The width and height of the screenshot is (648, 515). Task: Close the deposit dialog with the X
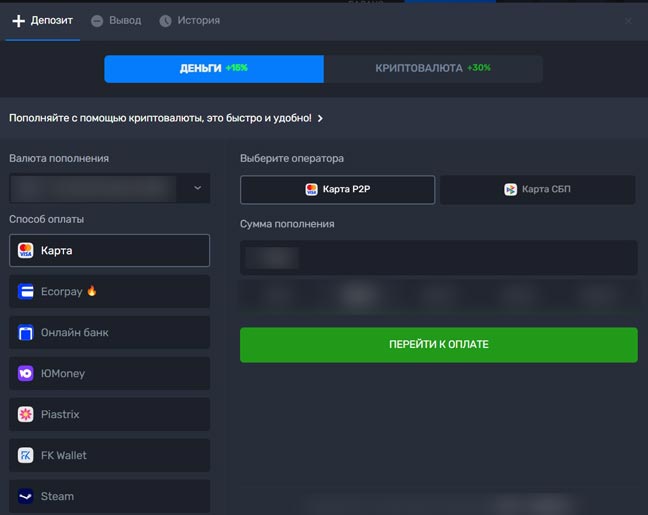coord(628,20)
